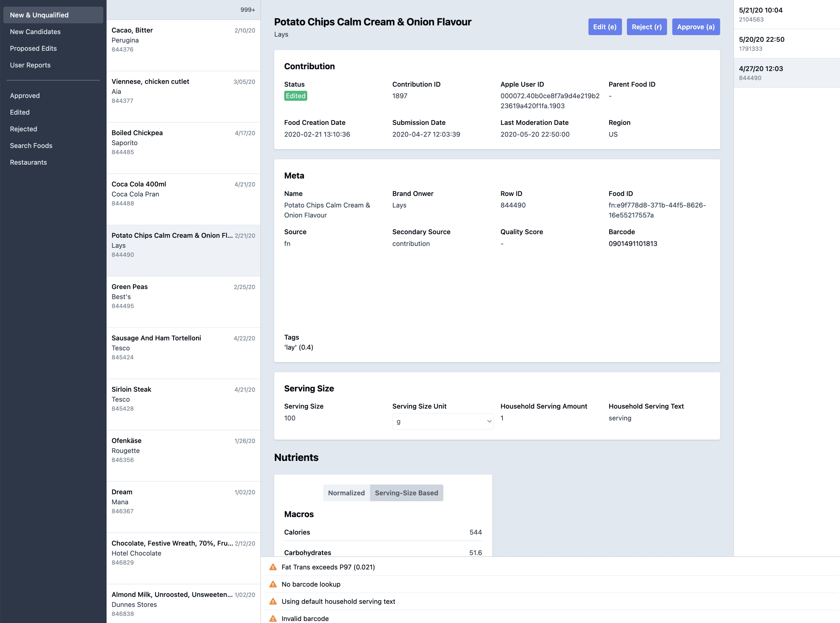This screenshot has width=840, height=623.
Task: View User Reports
Action: (30, 65)
